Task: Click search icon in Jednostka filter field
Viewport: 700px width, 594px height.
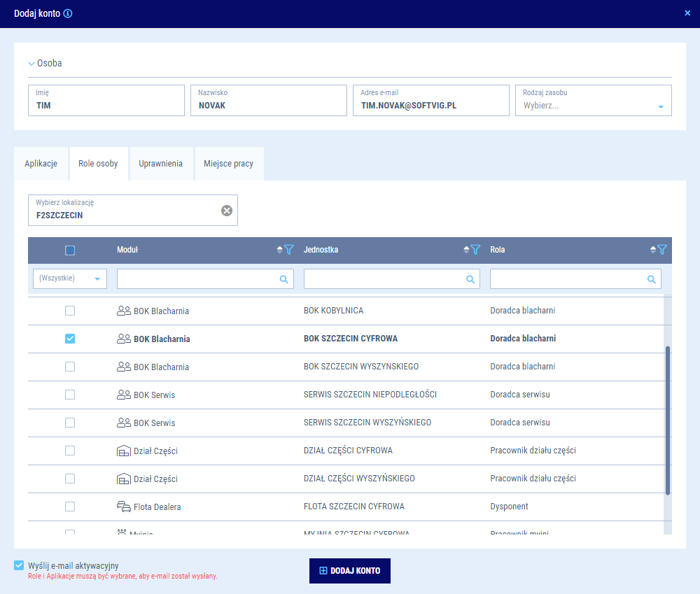Action: click(x=471, y=279)
